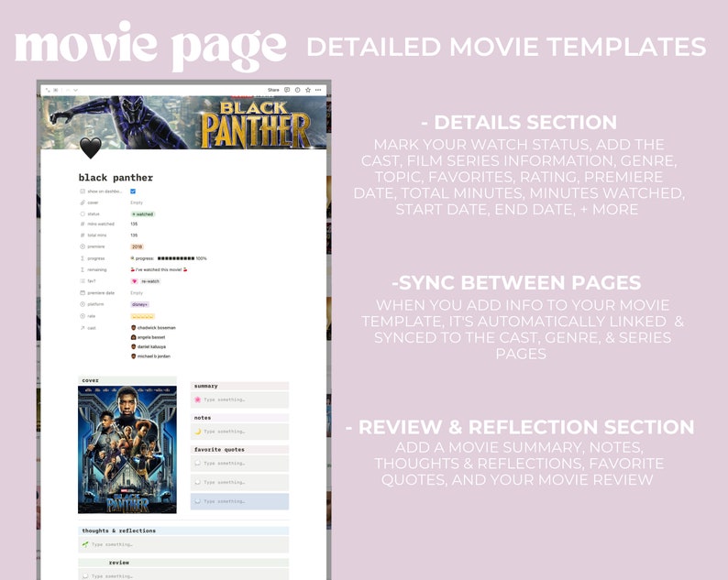Click the premiere property select icon
Viewport: 728px width, 580px height.
tap(83, 246)
